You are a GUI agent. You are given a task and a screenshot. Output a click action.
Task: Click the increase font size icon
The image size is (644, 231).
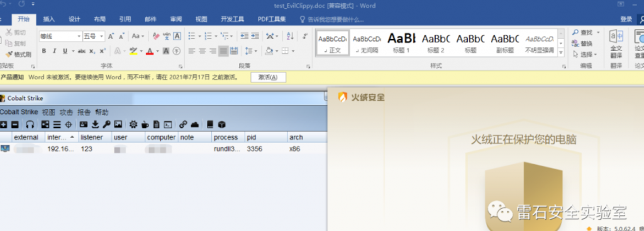tap(111, 36)
